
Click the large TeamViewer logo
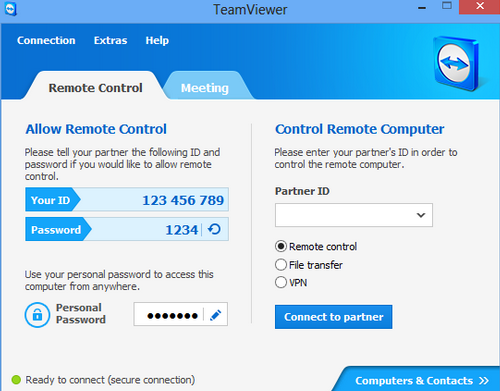pyautogui.click(x=456, y=63)
